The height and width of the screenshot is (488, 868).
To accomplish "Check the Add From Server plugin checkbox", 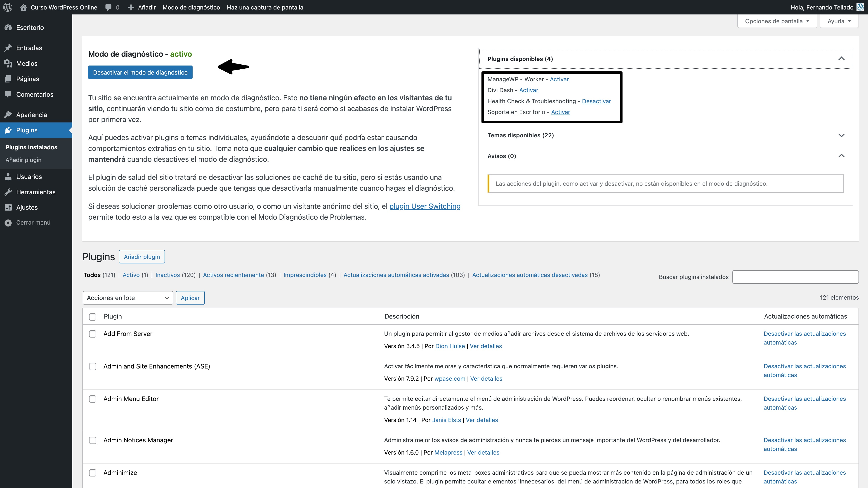I will point(93,334).
